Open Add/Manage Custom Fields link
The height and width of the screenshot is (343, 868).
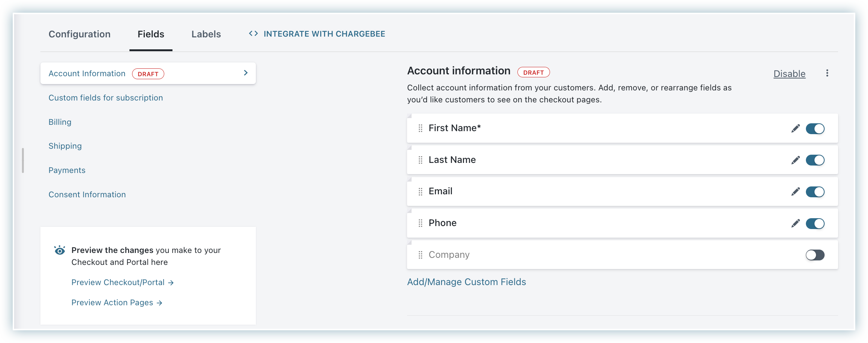(466, 282)
